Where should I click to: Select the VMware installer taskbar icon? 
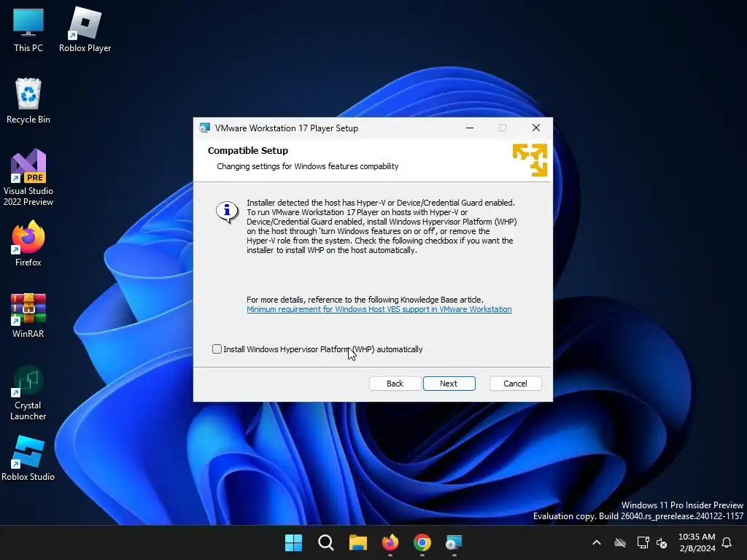[454, 542]
